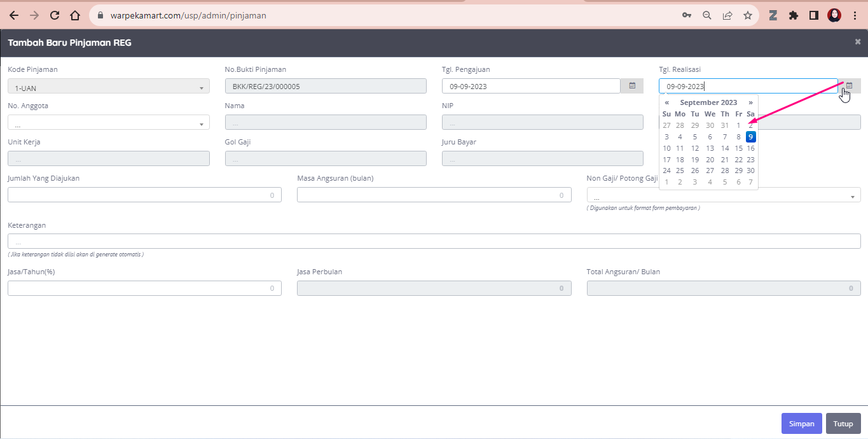Viewport: 868px width, 439px height.
Task: Select day 17 in calendar
Action: click(666, 160)
